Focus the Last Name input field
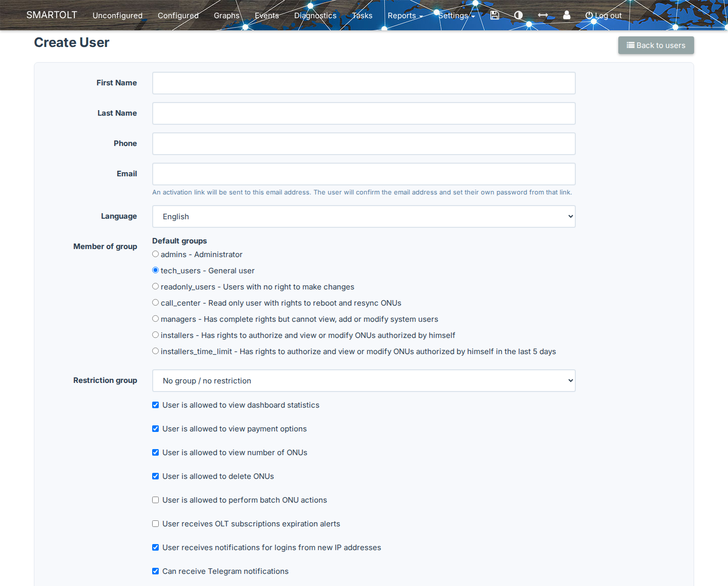 click(x=364, y=113)
